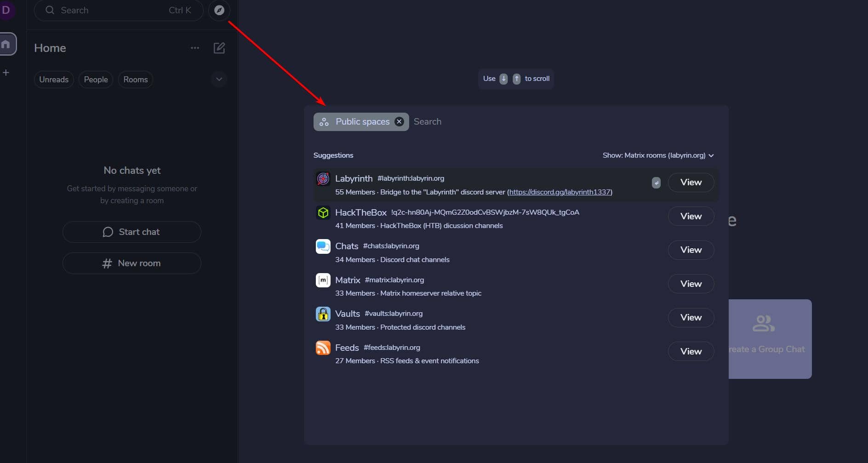Click the Chats speech bubble avatar
868x463 pixels.
tap(323, 246)
